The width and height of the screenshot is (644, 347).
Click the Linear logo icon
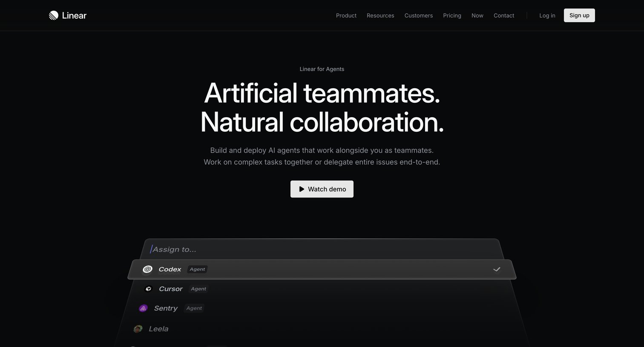point(54,15)
